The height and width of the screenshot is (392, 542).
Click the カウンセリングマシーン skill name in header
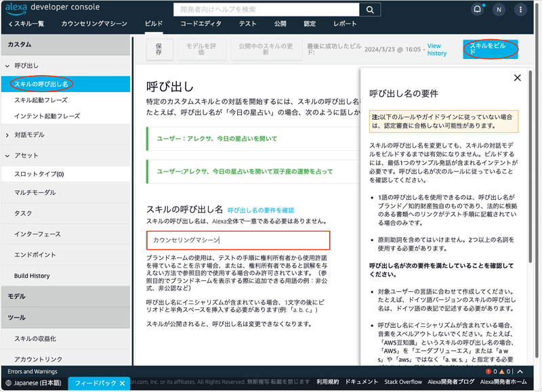[94, 24]
